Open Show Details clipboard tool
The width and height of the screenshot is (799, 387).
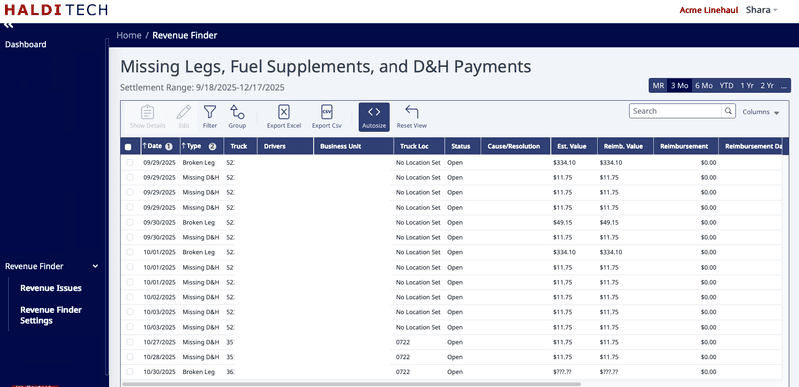pos(147,117)
